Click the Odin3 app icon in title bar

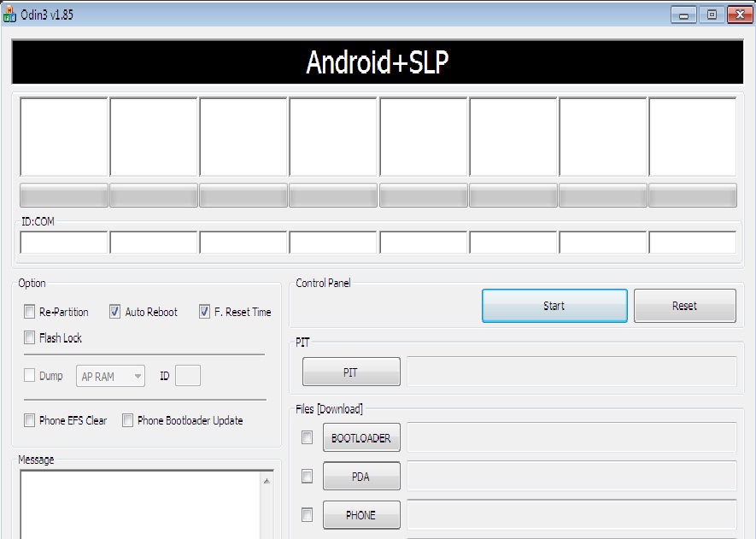tap(10, 15)
